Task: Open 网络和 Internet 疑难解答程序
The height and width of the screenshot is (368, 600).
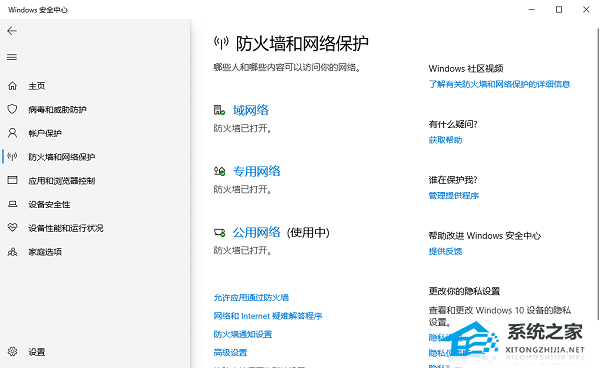Action: 268,316
